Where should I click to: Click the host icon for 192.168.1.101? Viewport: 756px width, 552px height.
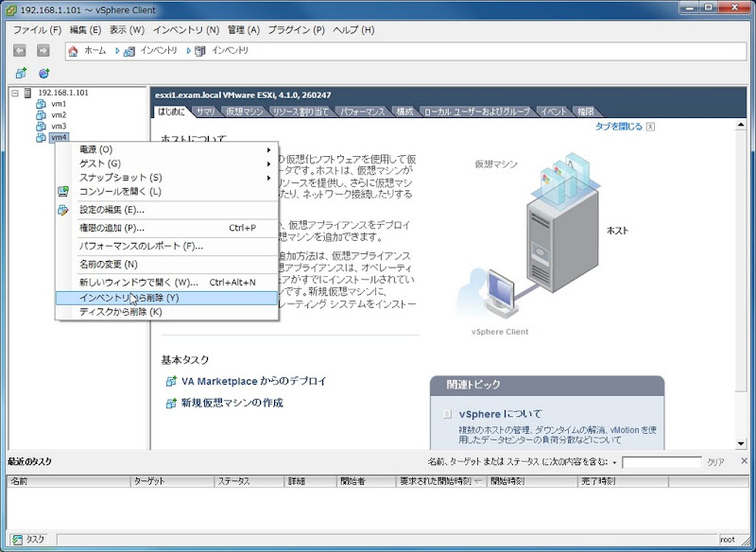coord(29,95)
